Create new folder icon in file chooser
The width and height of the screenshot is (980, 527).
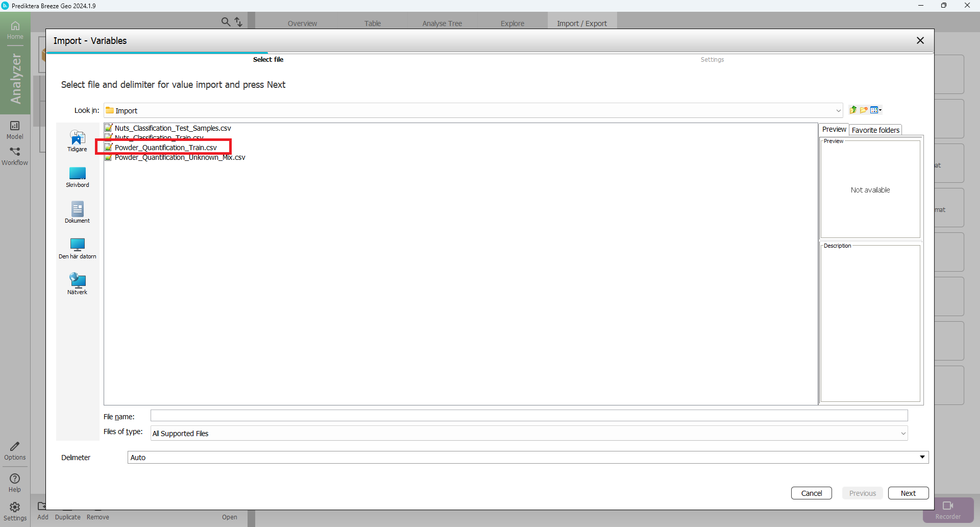pos(864,110)
